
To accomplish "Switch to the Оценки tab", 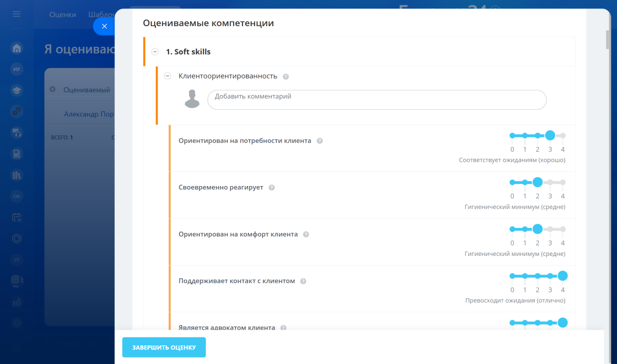I will click(x=62, y=15).
